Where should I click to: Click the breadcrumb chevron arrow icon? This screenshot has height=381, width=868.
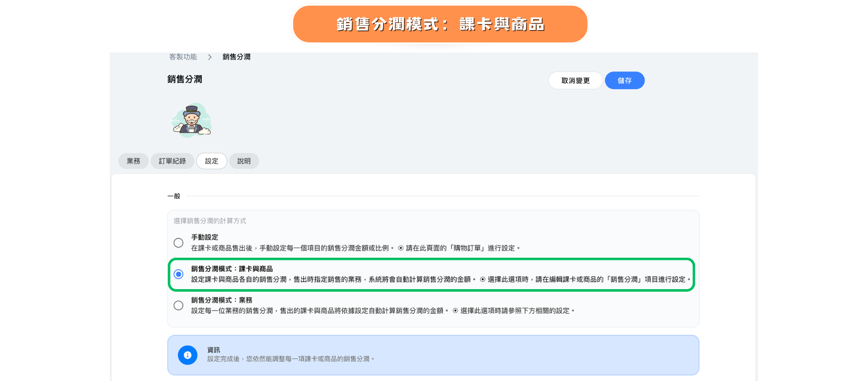210,57
